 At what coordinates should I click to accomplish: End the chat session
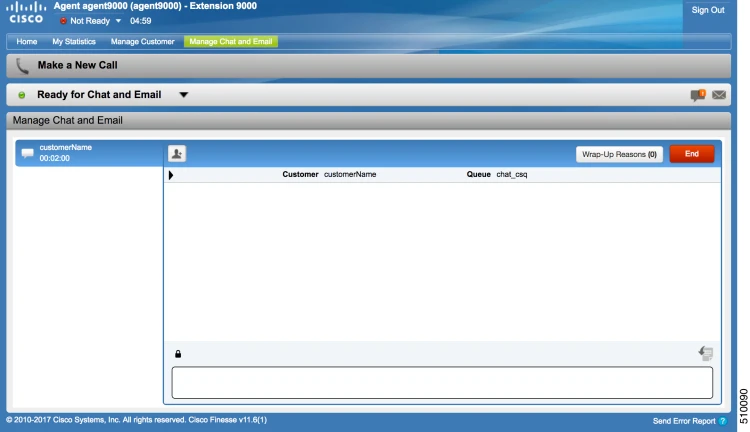[x=692, y=154]
